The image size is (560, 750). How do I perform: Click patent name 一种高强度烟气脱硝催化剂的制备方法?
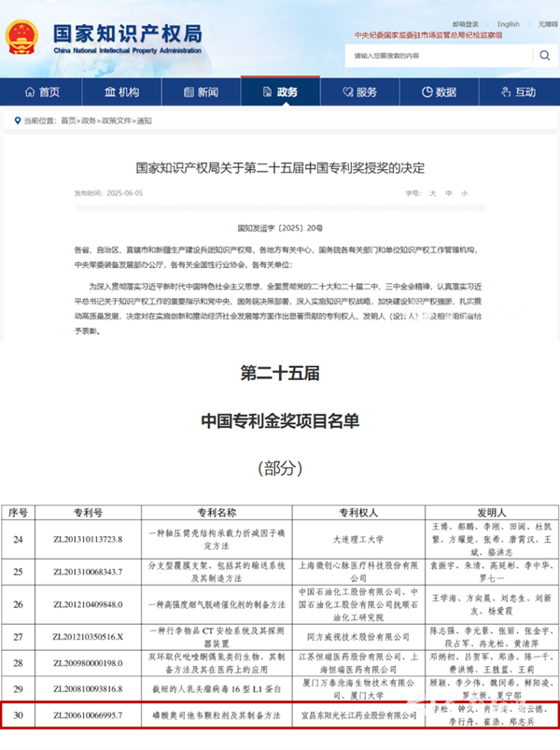(x=217, y=604)
